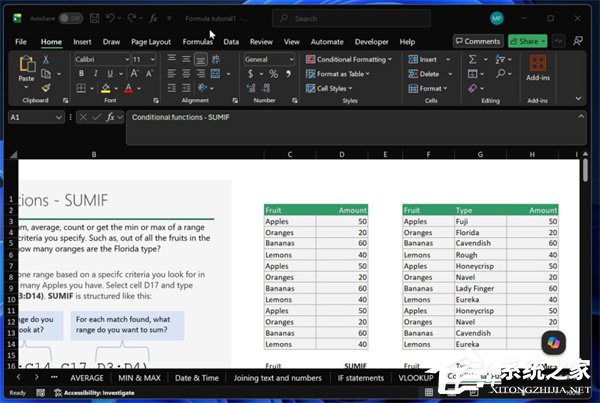Image resolution: width=600 pixels, height=403 pixels.
Task: Click Insert cells button
Action: pyautogui.click(x=422, y=59)
